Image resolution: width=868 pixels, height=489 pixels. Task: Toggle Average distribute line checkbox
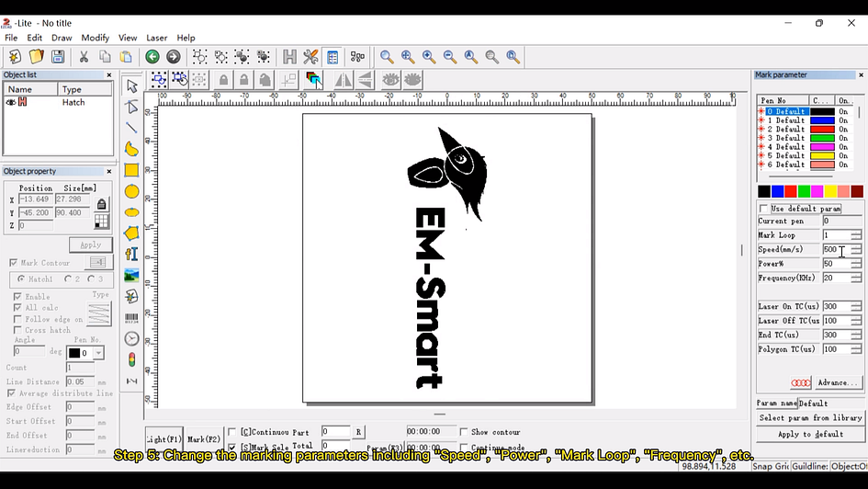coord(11,393)
